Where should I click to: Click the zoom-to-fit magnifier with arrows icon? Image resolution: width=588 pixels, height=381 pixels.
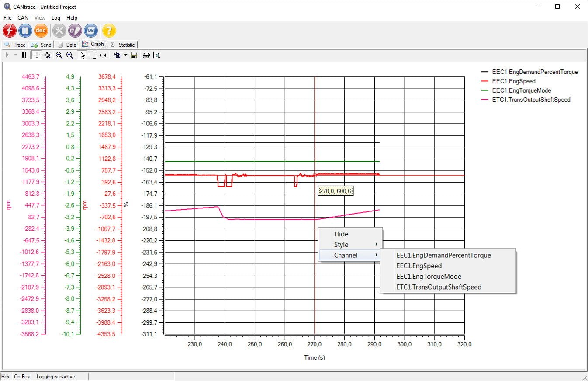(x=48, y=55)
